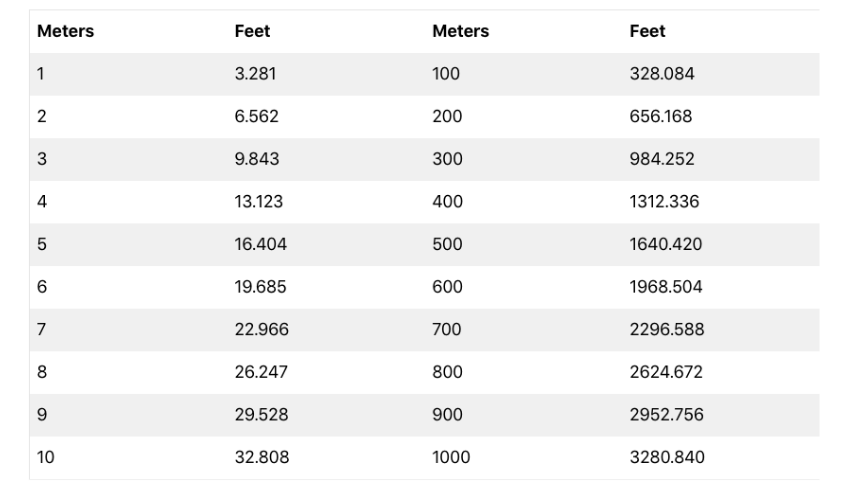The image size is (848, 496).
Task: Click the 6.562 feet value
Action: [x=256, y=117]
